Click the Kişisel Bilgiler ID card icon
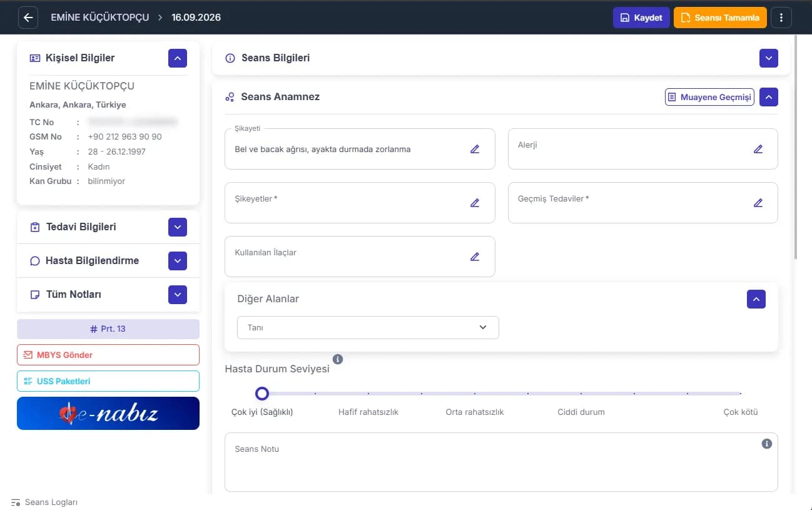Image resolution: width=812 pixels, height=510 pixels. pyautogui.click(x=35, y=58)
